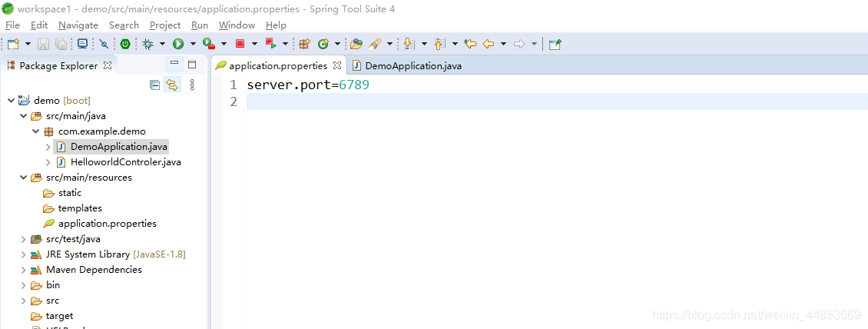Open the Help menu
Image resolution: width=868 pixels, height=329 pixels.
coord(276,25)
